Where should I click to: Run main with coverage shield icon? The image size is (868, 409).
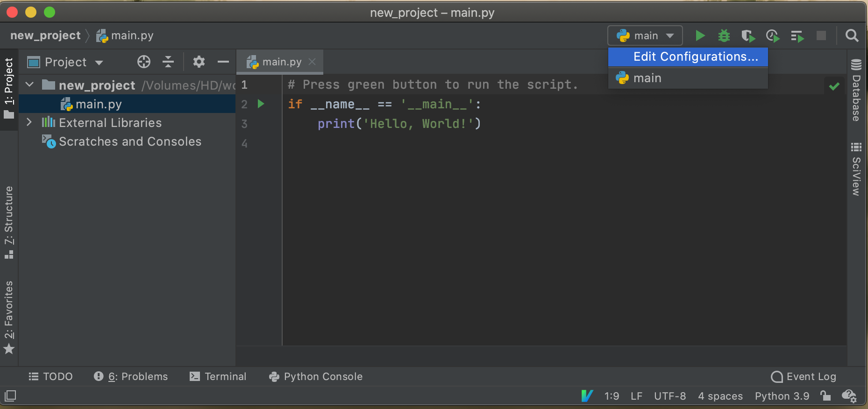[748, 36]
